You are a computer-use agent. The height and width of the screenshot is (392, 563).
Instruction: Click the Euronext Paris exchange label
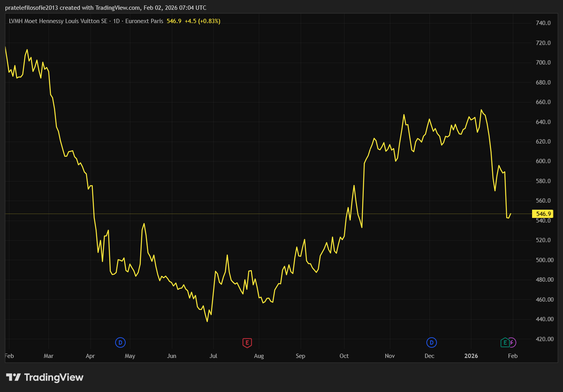144,21
